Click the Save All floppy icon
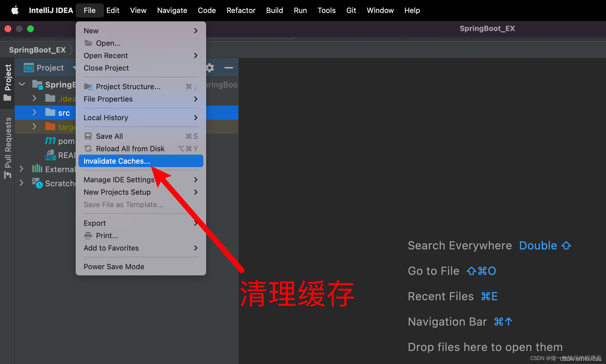Viewport: 606px width, 364px height. pos(88,136)
